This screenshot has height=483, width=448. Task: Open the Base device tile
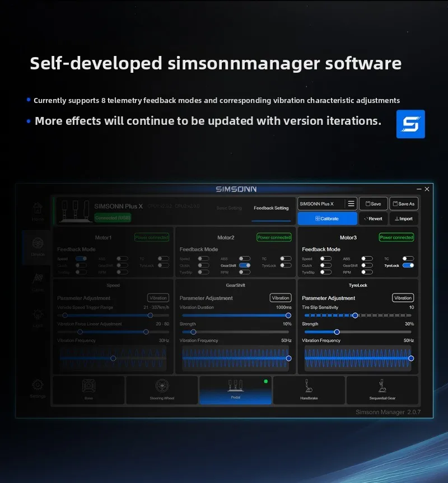pyautogui.click(x=88, y=390)
